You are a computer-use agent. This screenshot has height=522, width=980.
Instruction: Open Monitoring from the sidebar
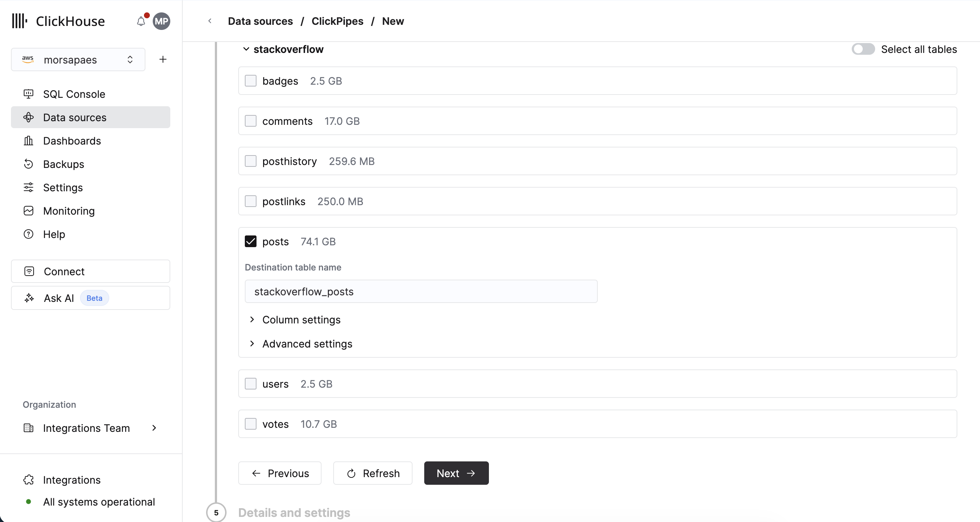68,211
